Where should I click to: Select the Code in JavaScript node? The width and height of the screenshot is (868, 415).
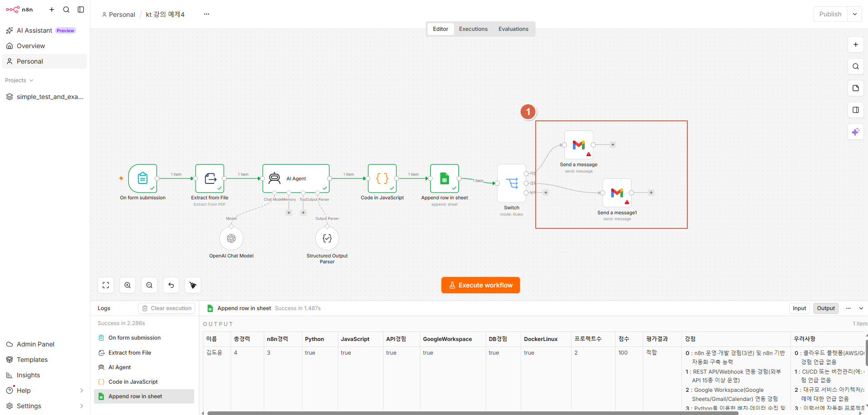[382, 178]
